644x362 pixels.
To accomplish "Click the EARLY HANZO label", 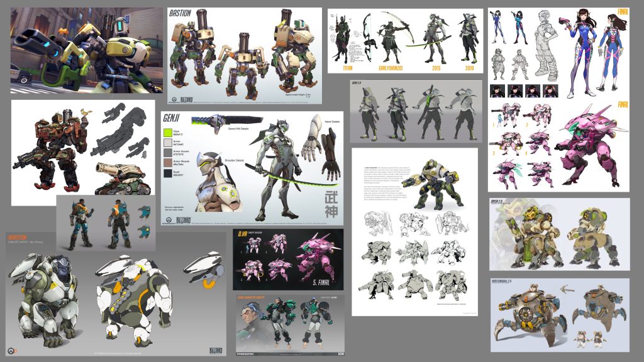I will [391, 68].
